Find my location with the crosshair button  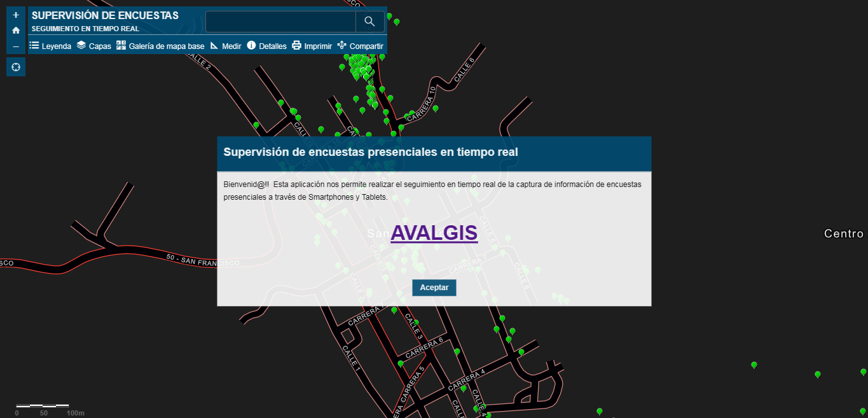click(x=16, y=67)
